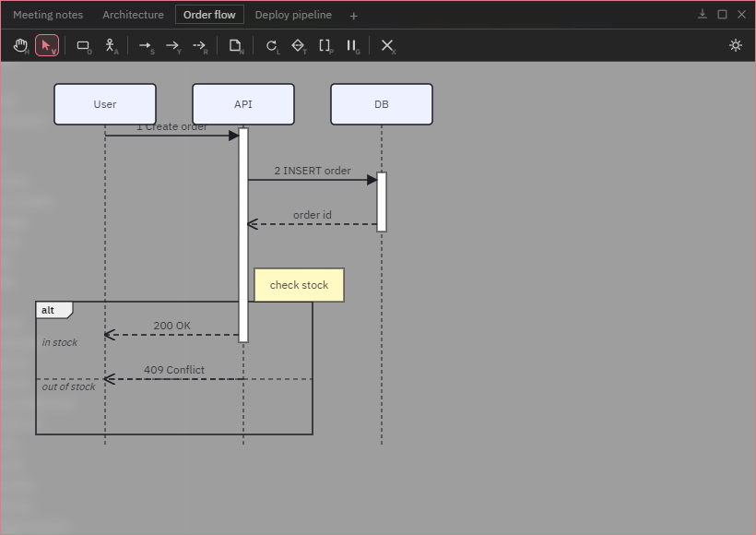Click the "in stock" guard text
The height and width of the screenshot is (535, 756).
(59, 342)
